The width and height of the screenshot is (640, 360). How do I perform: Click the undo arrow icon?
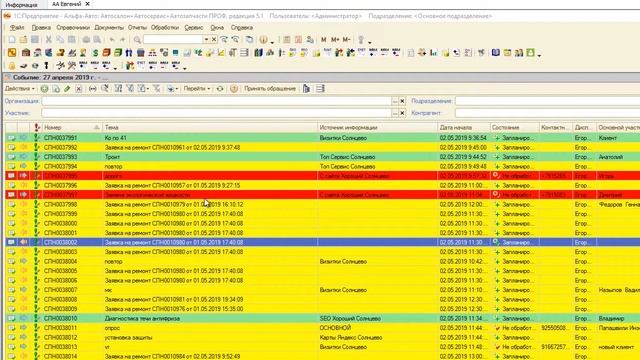[111, 40]
